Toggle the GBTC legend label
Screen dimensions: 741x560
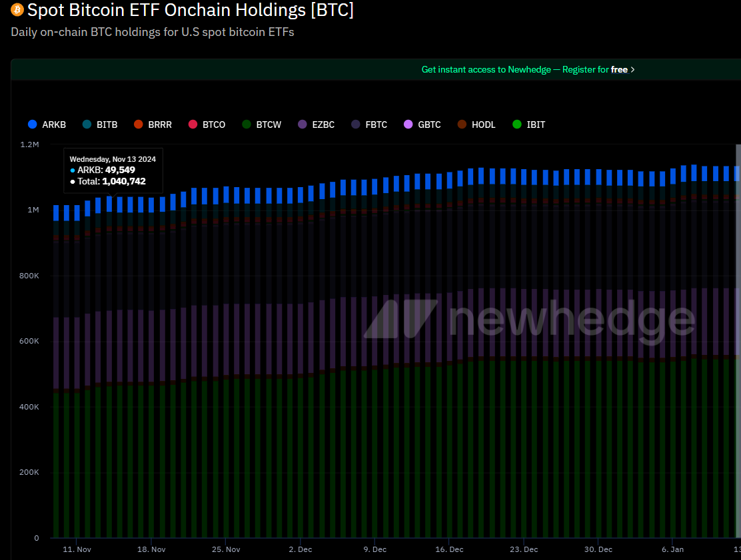(x=429, y=125)
